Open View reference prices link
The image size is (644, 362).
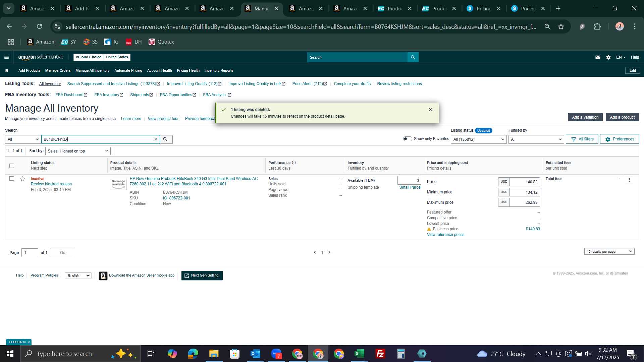445,235
